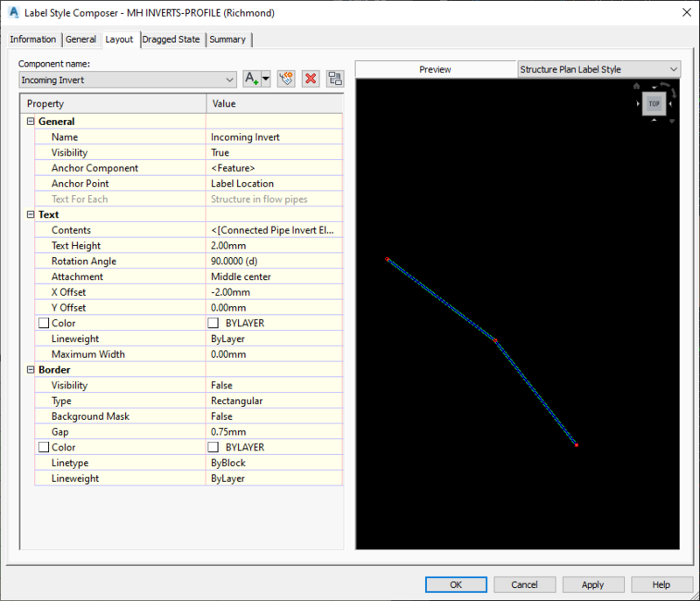Click the Text Color checkbox
This screenshot has height=601, width=700.
pyautogui.click(x=43, y=324)
